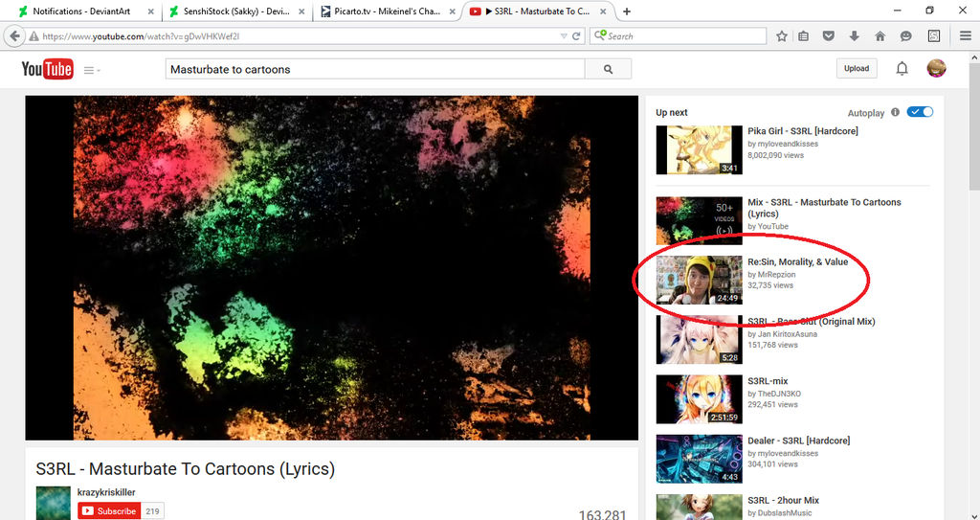Click the Upload button
Image resolution: width=980 pixels, height=520 pixels.
pos(857,68)
